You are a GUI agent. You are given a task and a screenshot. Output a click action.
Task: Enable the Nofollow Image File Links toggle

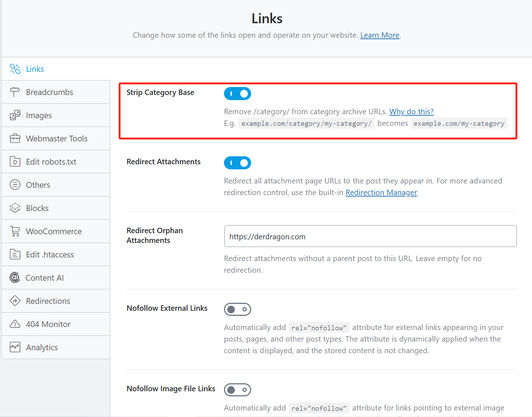(237, 390)
